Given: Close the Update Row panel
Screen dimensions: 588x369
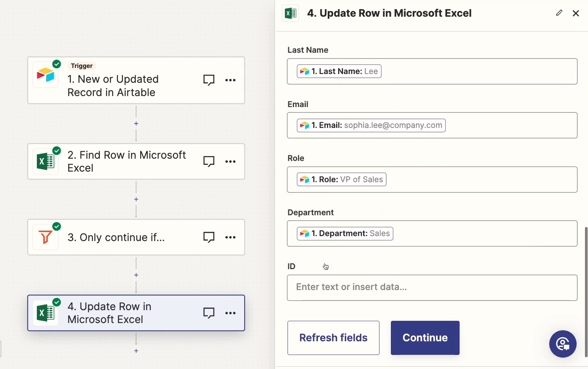Looking at the screenshot, I should tap(576, 13).
